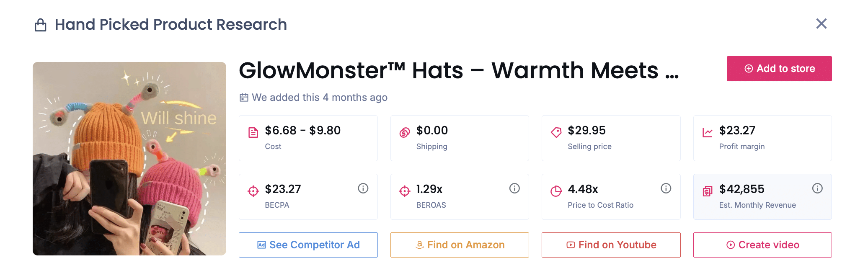Click the lock bag icon in the header
Image resolution: width=868 pixels, height=268 pixels.
40,24
